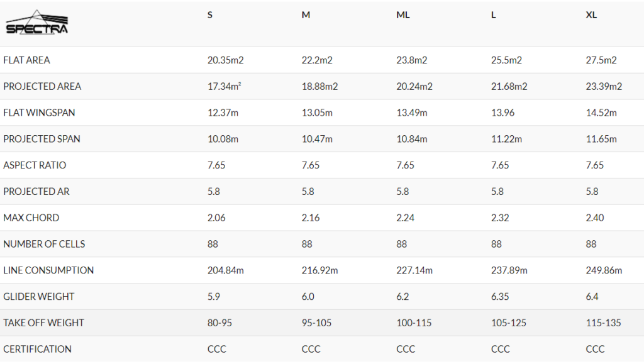Click the 2.24 max chord value
Image resolution: width=644 pixels, height=364 pixels.
coord(405,218)
